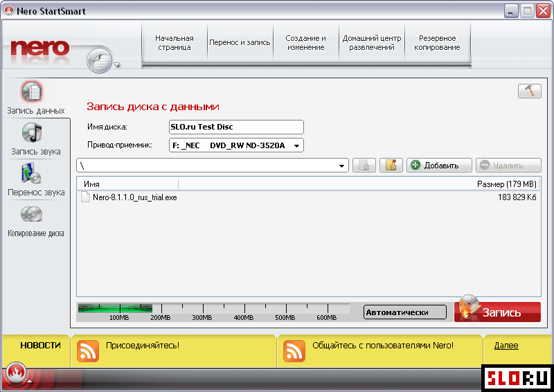Follow the Далее link
Screen dimensions: 554x392
coord(506,346)
